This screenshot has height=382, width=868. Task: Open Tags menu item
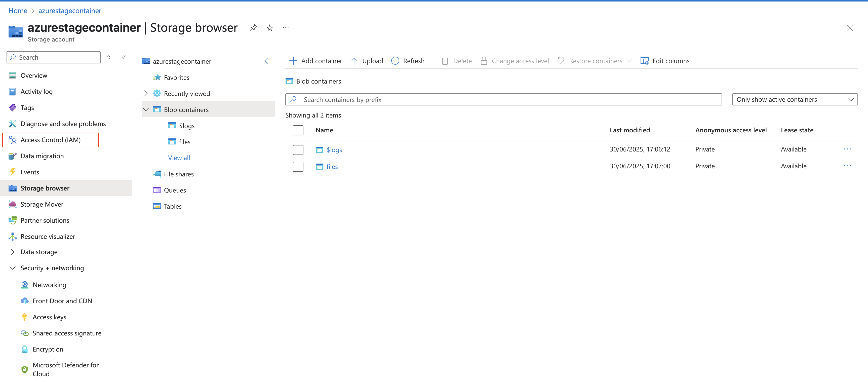[x=27, y=107]
